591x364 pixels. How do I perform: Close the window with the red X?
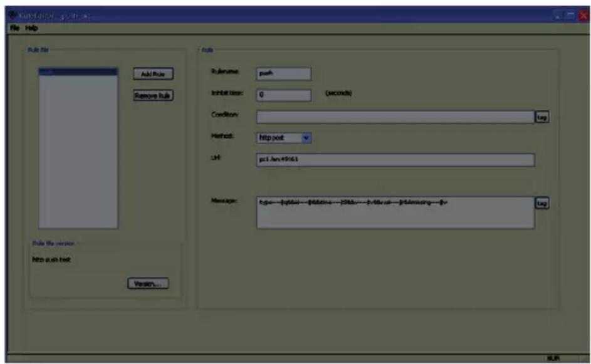(x=583, y=16)
